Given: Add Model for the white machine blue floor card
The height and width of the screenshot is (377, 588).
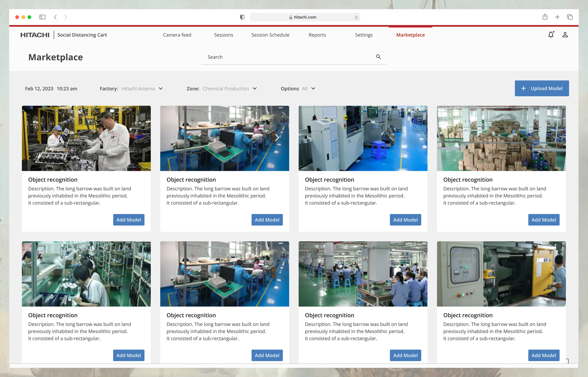Looking at the screenshot, I should (405, 220).
